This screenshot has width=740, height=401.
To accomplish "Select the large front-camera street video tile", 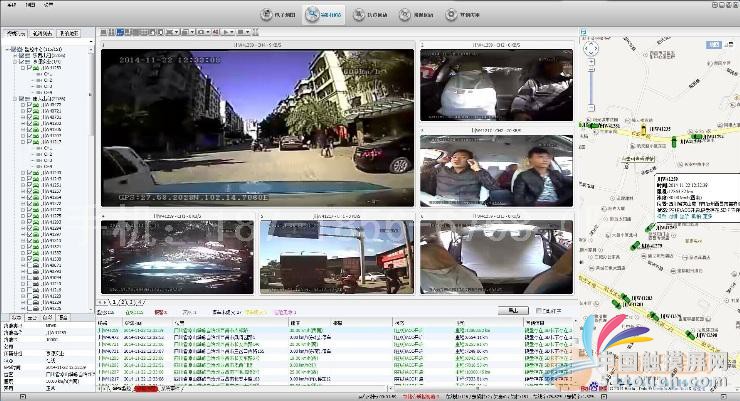I will pos(258,128).
